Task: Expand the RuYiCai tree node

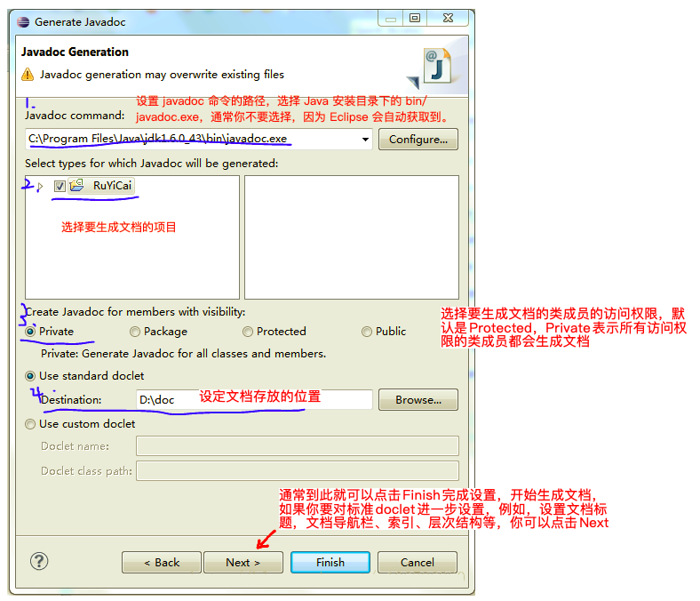Action: pos(40,186)
